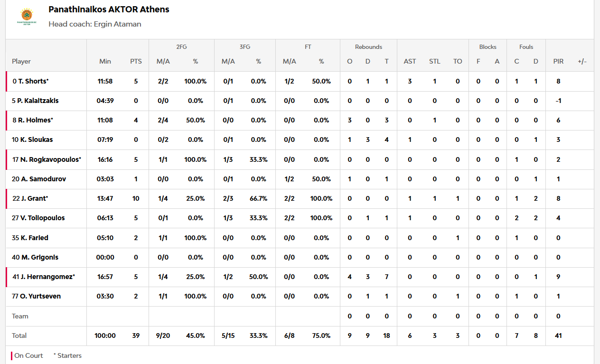600x364 pixels.
Task: Select P. Kalaitzakis player name
Action: point(38,101)
